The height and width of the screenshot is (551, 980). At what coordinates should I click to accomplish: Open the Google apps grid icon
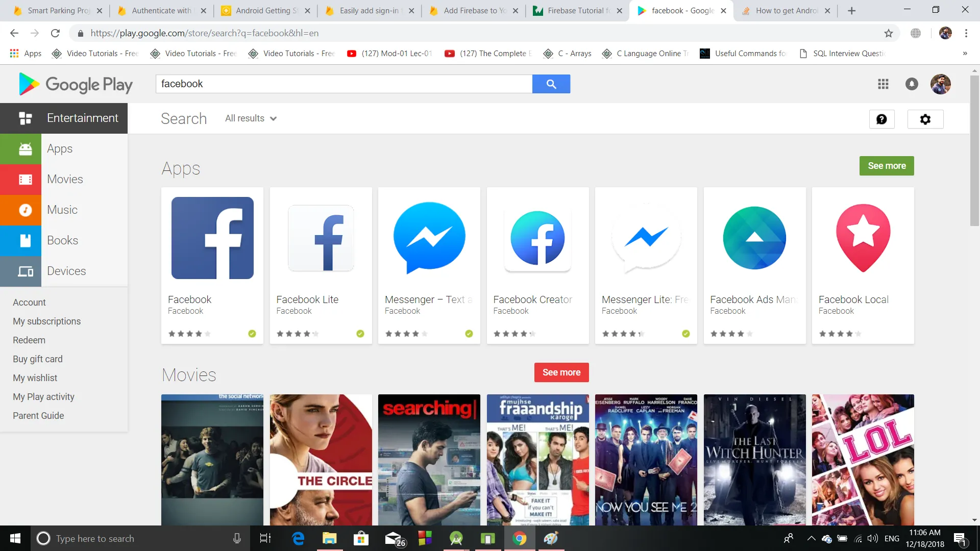point(883,84)
